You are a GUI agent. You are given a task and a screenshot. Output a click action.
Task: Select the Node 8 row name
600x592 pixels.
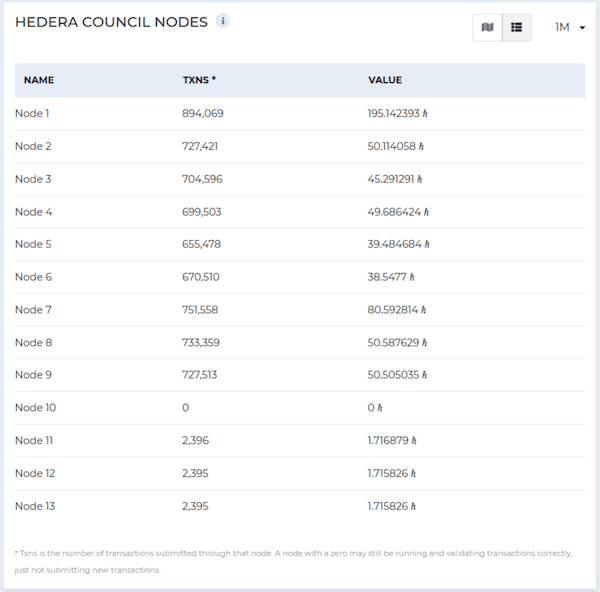[x=33, y=343]
